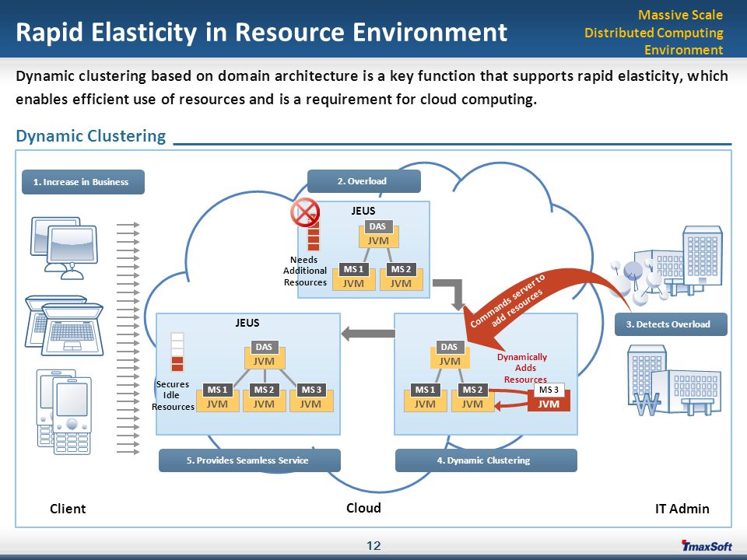
Task: Click the 'Massive Scale Distributed Computing Environment' text
Action: coord(654,33)
